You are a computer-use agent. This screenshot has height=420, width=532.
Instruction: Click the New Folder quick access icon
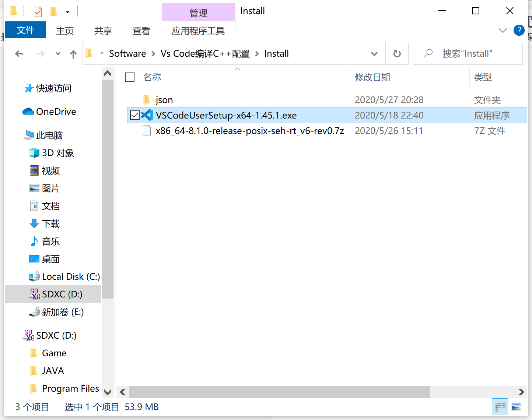(53, 12)
